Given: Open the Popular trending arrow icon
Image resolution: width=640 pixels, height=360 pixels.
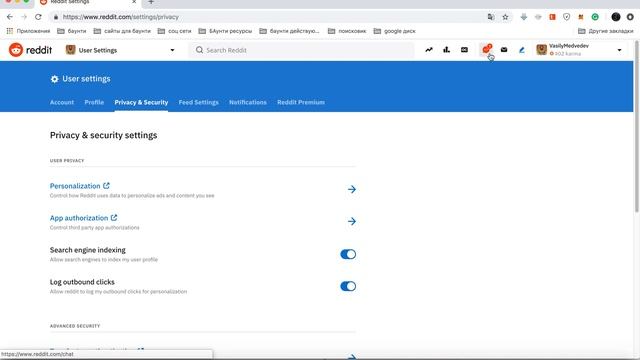Looking at the screenshot, I should [429, 50].
